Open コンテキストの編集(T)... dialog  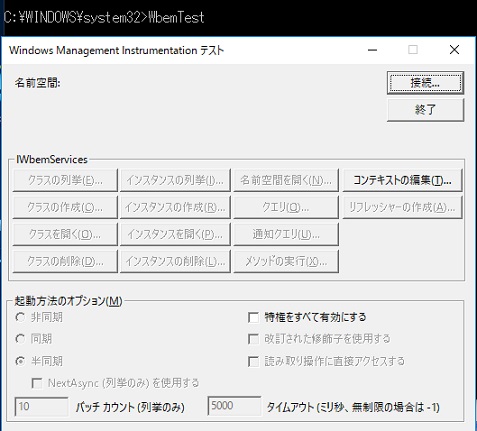pos(402,180)
